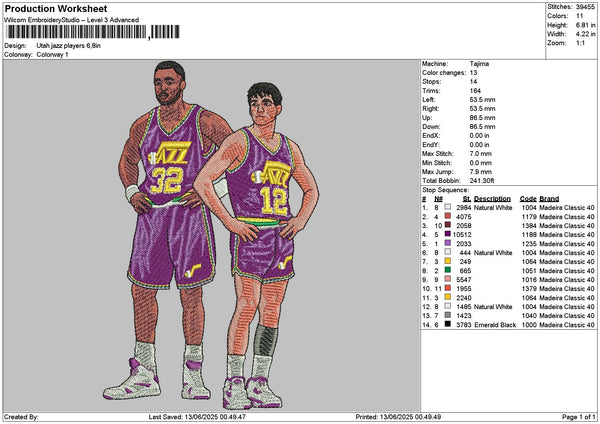The height and width of the screenshot is (424, 600).
Task: Click the "Brand" column header
Action: [549, 199]
